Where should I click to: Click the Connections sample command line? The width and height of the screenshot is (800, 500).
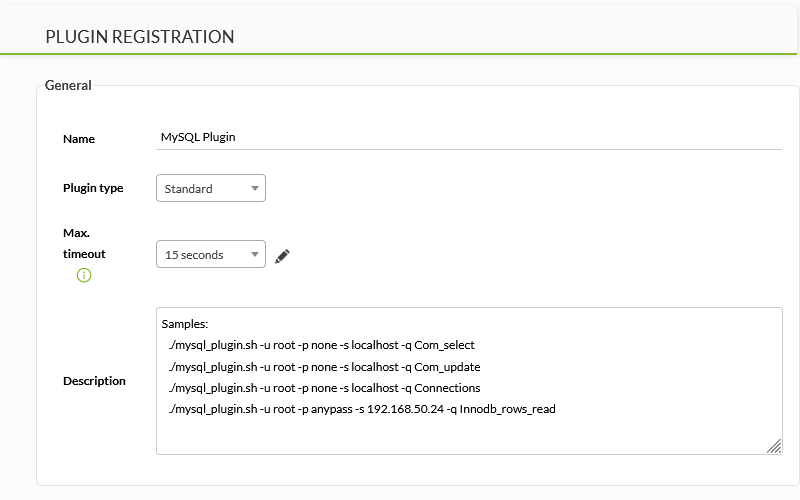(325, 387)
